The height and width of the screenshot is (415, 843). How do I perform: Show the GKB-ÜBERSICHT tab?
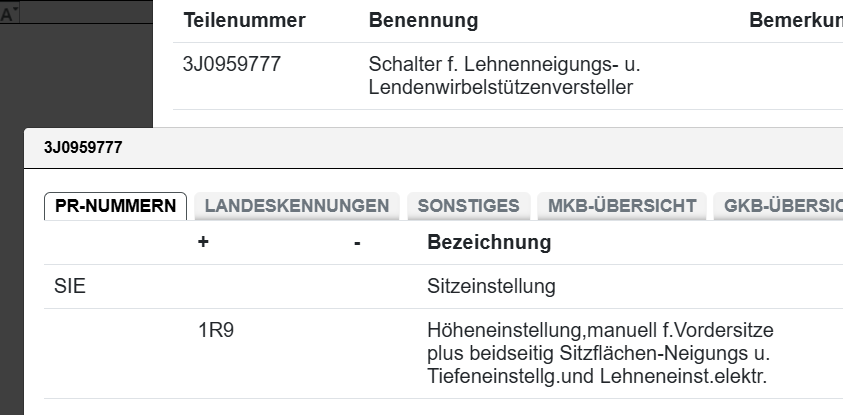778,206
